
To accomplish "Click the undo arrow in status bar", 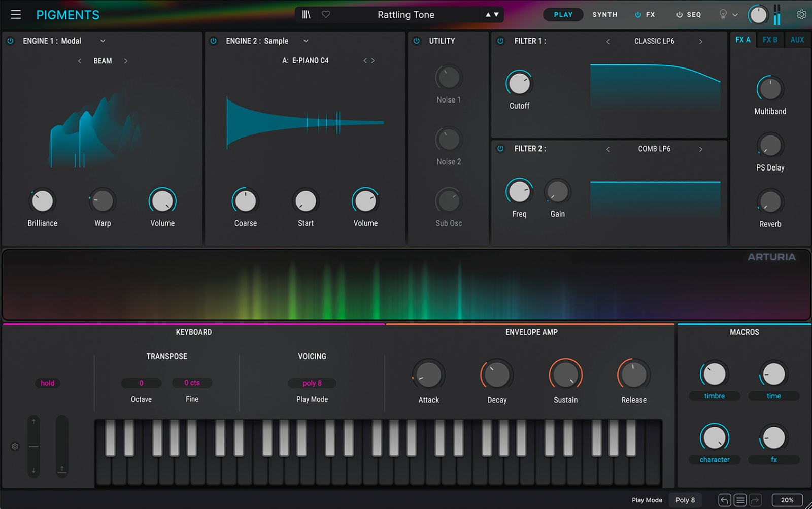I will (x=724, y=500).
